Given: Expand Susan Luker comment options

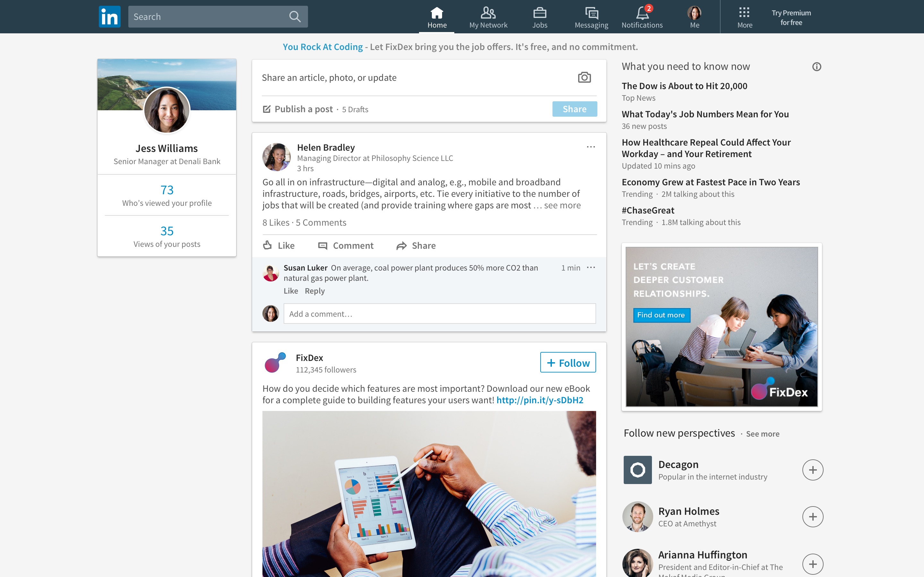Looking at the screenshot, I should coord(591,267).
